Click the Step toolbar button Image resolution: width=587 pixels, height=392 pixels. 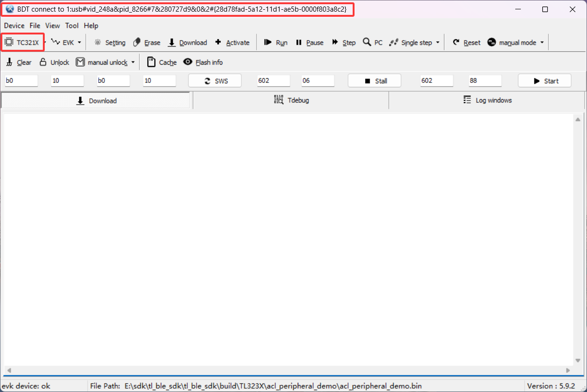pos(344,42)
